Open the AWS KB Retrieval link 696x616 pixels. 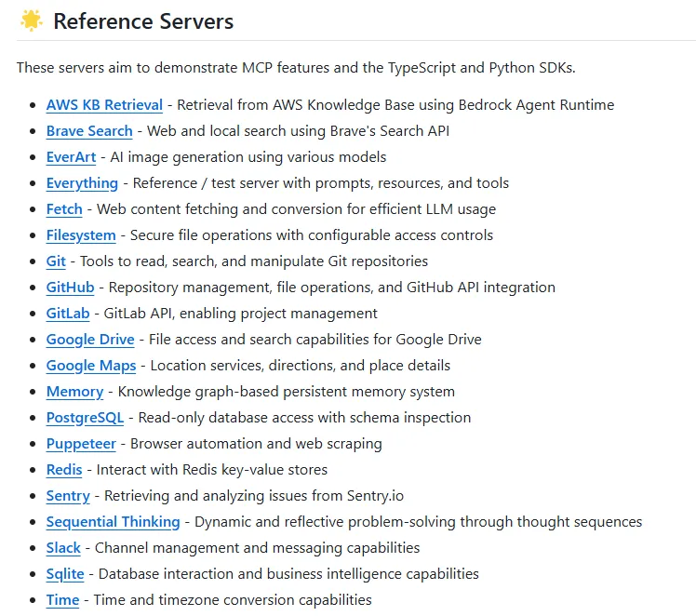pyautogui.click(x=104, y=105)
